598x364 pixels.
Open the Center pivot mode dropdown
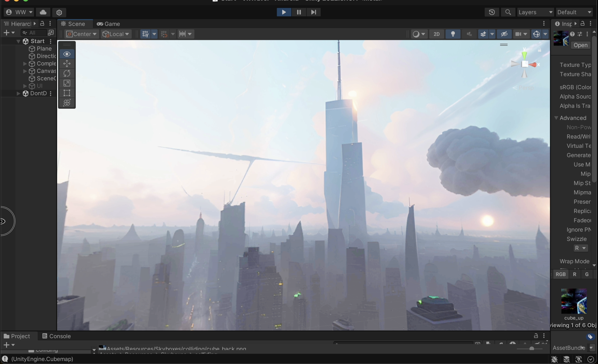[82, 34]
